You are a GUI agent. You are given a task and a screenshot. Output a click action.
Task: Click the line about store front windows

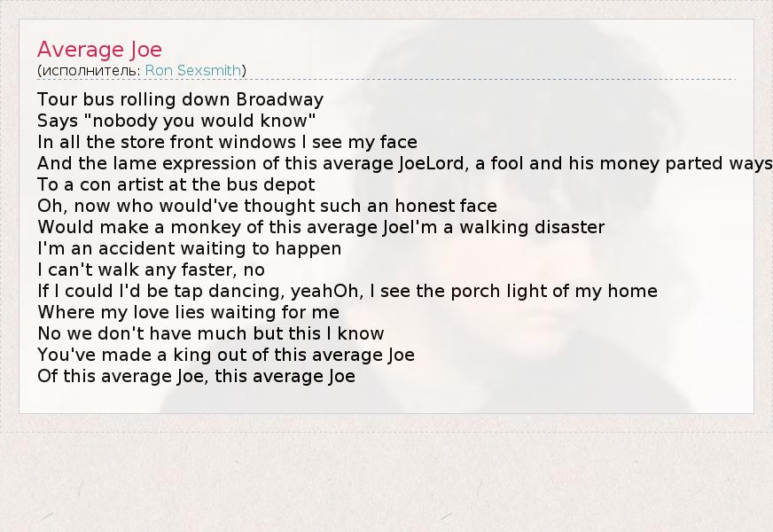tap(227, 142)
